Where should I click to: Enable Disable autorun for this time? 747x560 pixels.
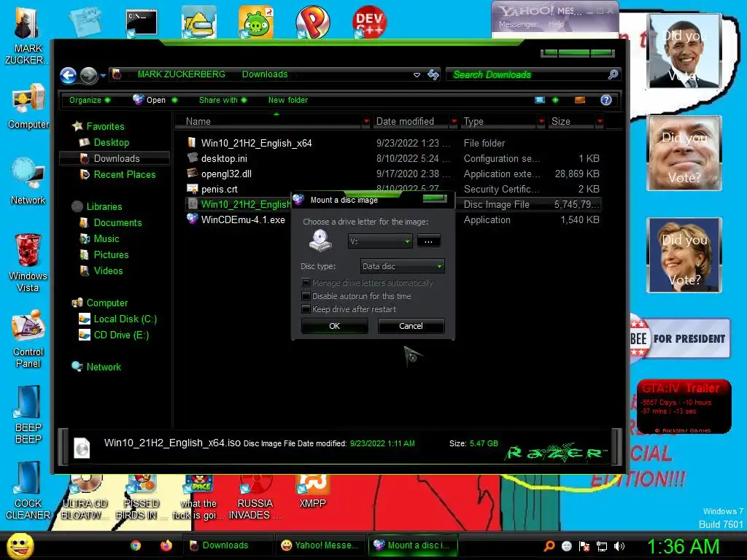click(306, 296)
